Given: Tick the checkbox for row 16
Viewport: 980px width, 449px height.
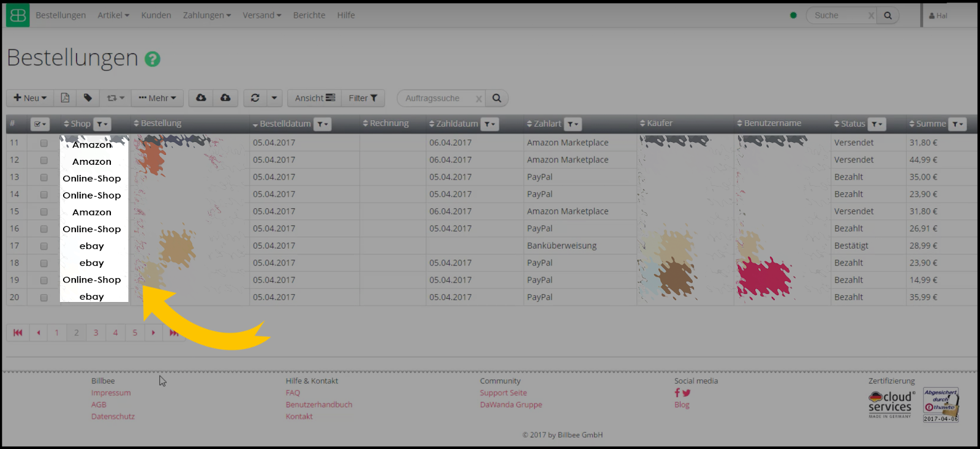Looking at the screenshot, I should [x=43, y=229].
